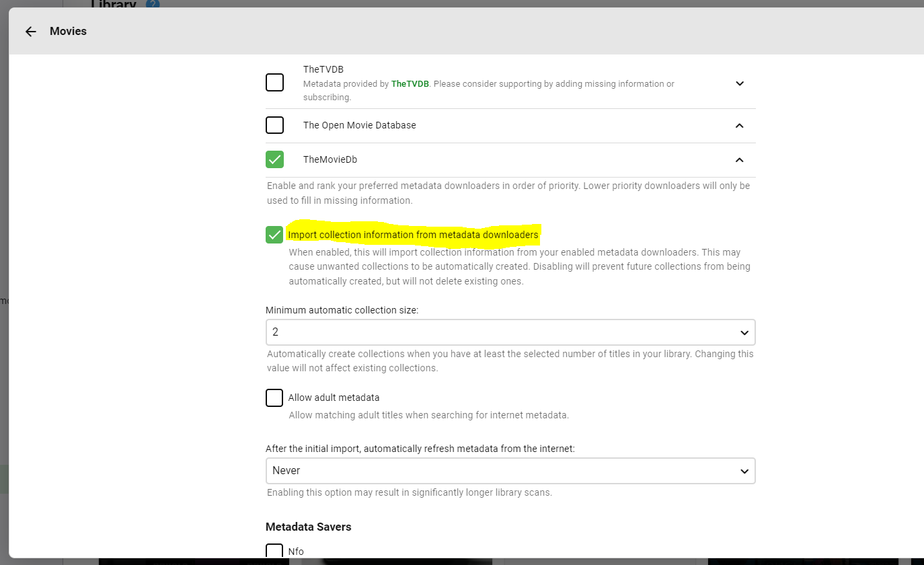This screenshot has height=565, width=924.
Task: Open the automatic metadata refresh dropdown showing Never
Action: (510, 471)
